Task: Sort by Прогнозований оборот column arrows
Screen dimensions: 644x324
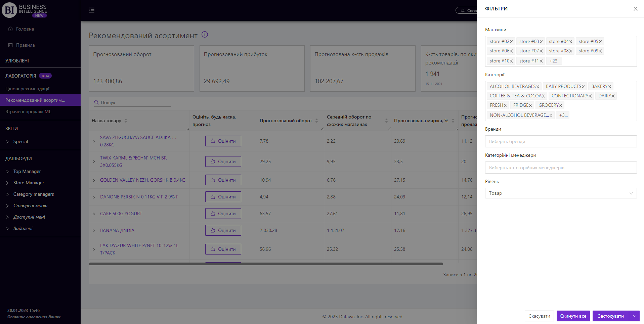Action: 316,121
